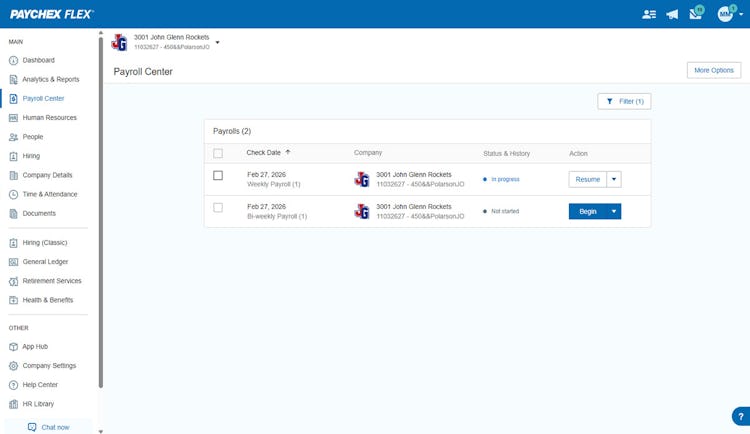750x434 pixels.
Task: Open Human Resources menu item
Action: pyautogui.click(x=49, y=118)
